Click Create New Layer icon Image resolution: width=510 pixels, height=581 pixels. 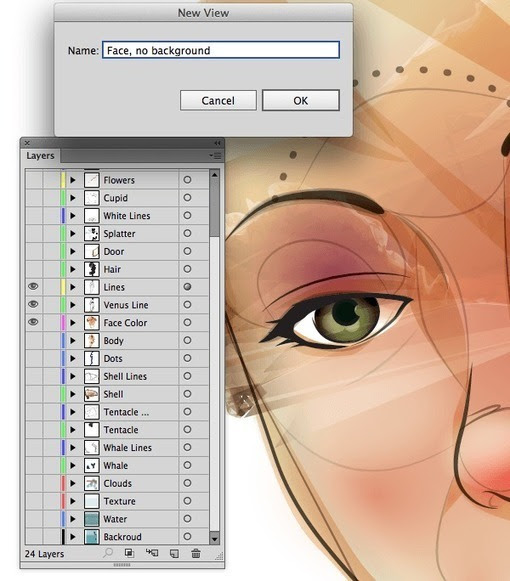[x=174, y=554]
